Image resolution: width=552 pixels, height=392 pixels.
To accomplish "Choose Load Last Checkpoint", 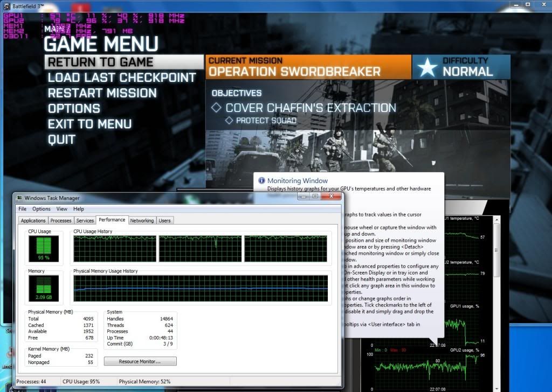I will pyautogui.click(x=122, y=78).
